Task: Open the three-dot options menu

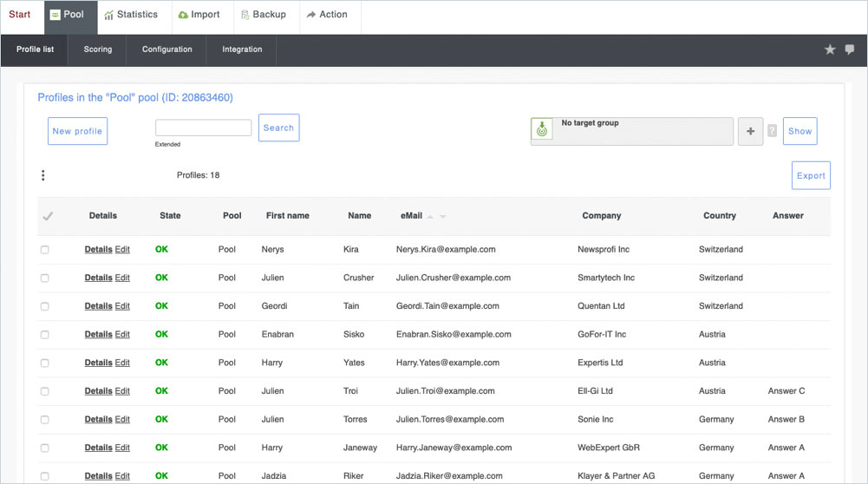Action: point(43,175)
